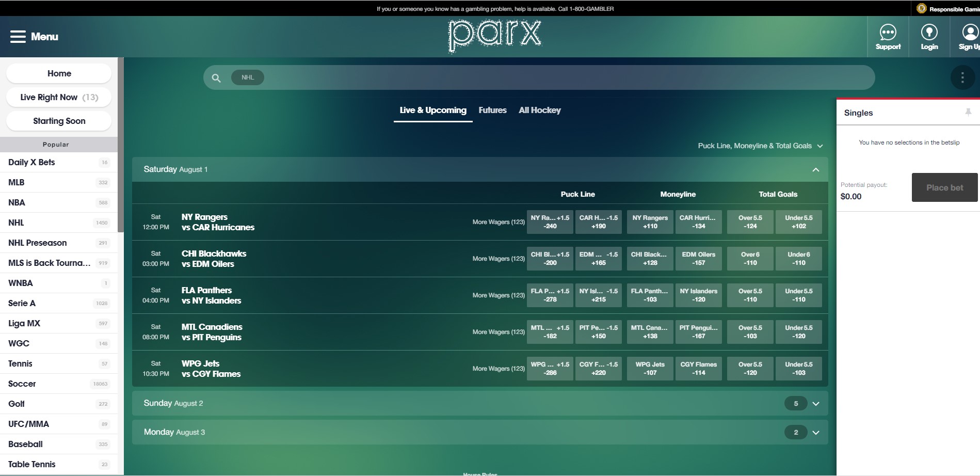Viewport: 980px width, 476px height.
Task: Pin the betslip with pin icon
Action: pos(968,112)
